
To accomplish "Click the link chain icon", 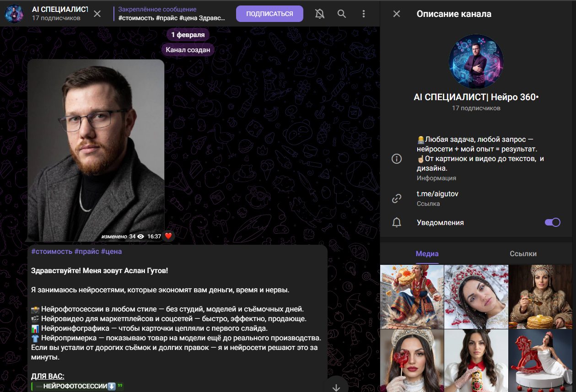I will coord(397,199).
